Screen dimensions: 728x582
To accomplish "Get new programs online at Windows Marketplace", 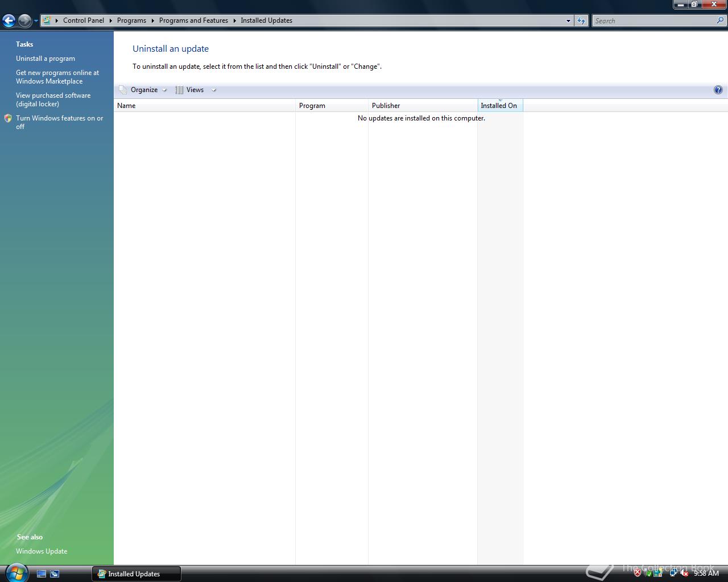I will coord(57,77).
